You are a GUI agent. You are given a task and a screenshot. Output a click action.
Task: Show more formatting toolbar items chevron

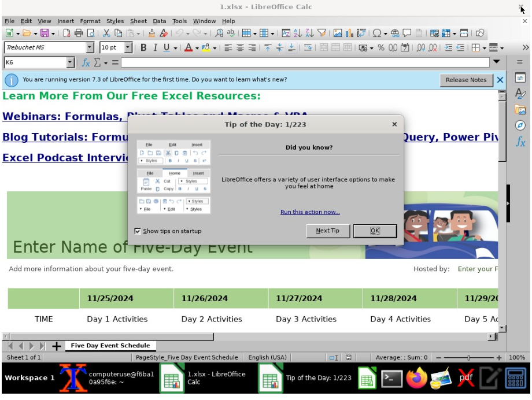[x=526, y=47]
